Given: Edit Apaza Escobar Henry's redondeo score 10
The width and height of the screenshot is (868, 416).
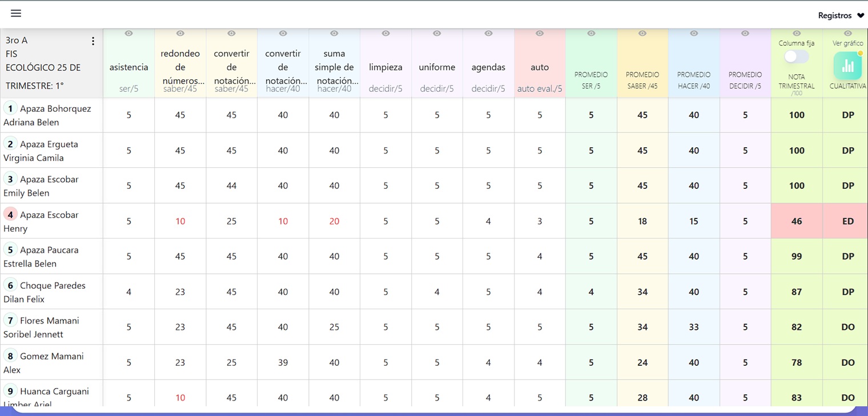Looking at the screenshot, I should pos(180,221).
